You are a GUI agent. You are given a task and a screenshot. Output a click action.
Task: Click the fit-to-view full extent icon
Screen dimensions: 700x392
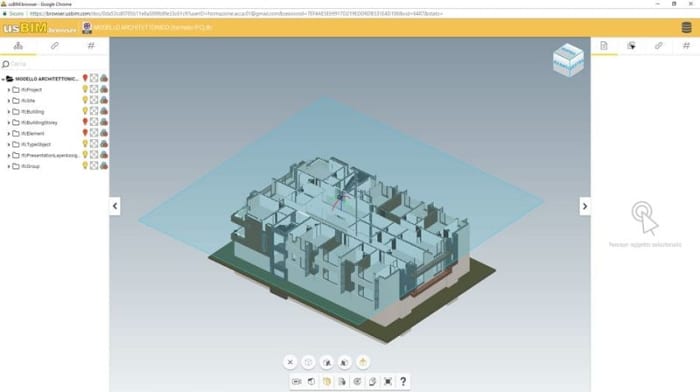[x=388, y=381]
